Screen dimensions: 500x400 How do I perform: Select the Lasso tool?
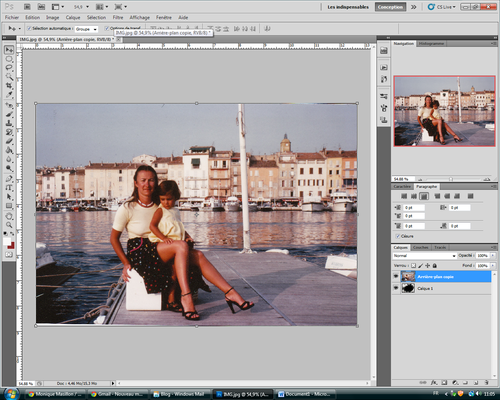pos(9,68)
